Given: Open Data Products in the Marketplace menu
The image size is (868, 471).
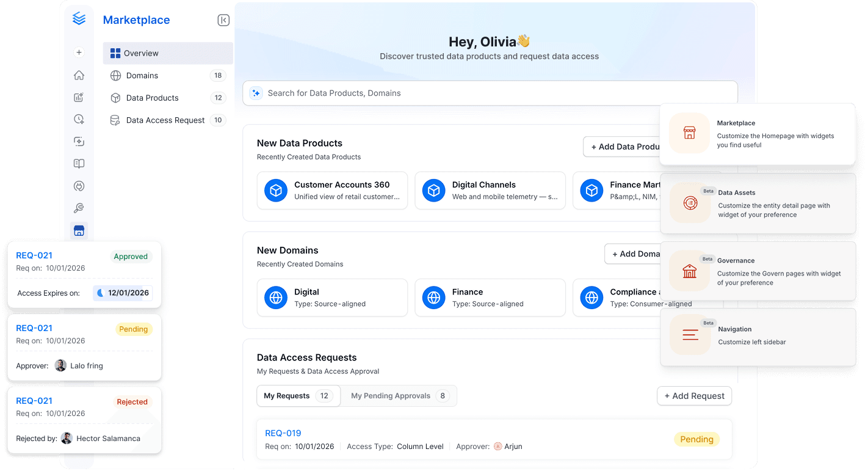Looking at the screenshot, I should [x=168, y=98].
